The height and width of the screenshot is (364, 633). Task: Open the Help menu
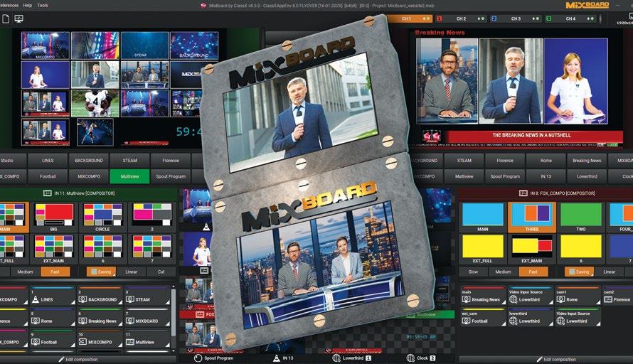(x=28, y=5)
